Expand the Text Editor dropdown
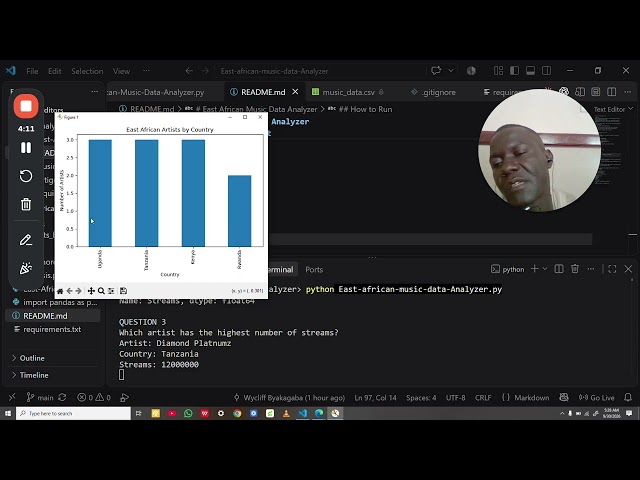The width and height of the screenshot is (640, 480). (613, 109)
